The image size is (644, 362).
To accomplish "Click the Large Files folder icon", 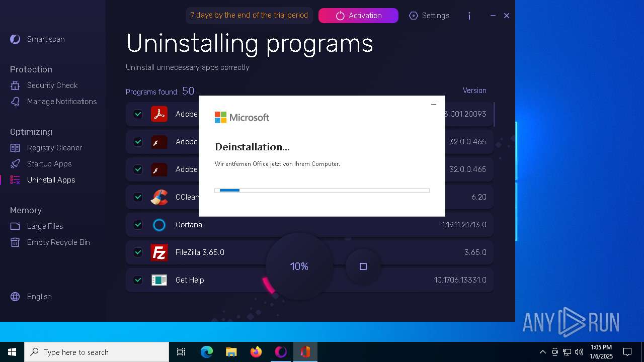I will click(15, 226).
